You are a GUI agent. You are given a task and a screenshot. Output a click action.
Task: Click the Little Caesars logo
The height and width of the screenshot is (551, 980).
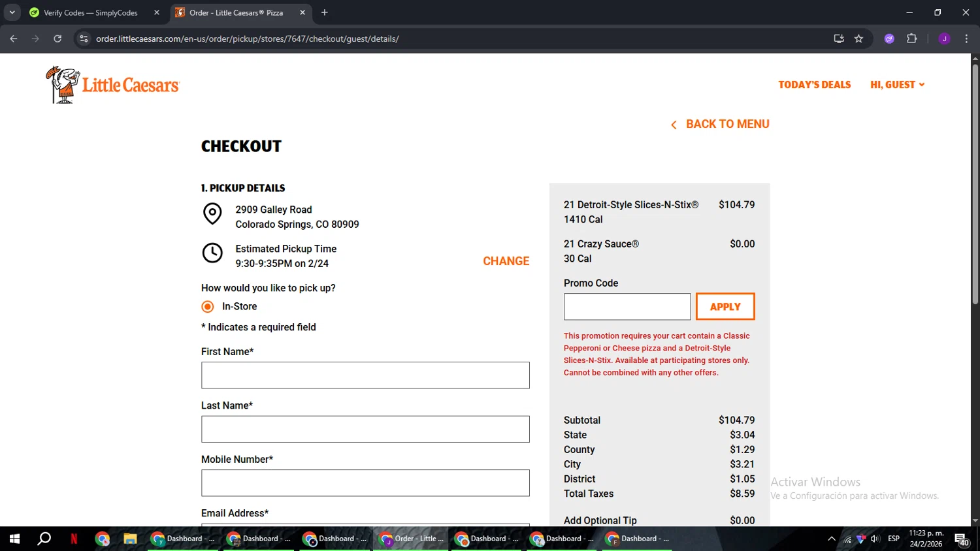[112, 85]
